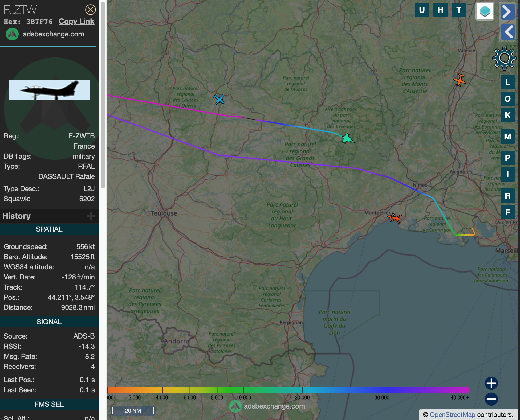
Task: Toggle the T map button
Action: (459, 10)
